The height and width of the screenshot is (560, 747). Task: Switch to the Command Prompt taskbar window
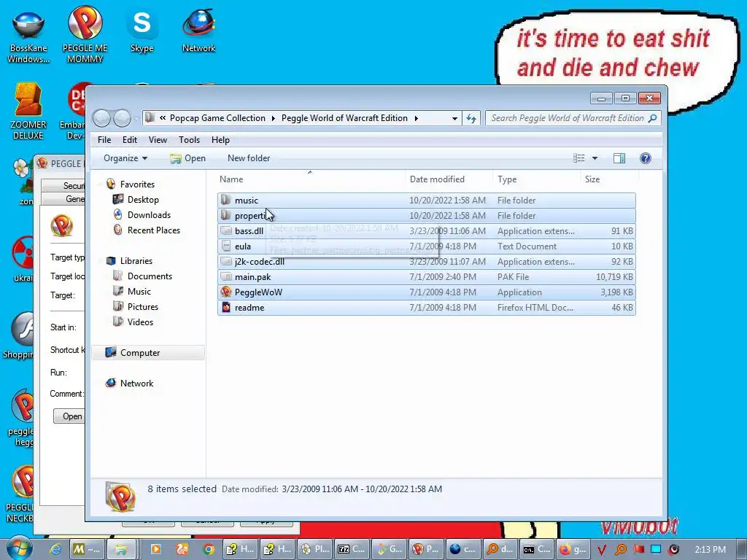pos(536,549)
